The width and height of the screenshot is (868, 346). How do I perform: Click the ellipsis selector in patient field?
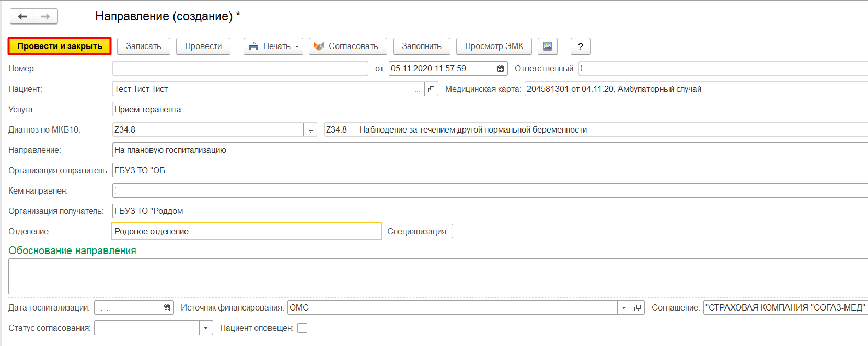pos(418,89)
